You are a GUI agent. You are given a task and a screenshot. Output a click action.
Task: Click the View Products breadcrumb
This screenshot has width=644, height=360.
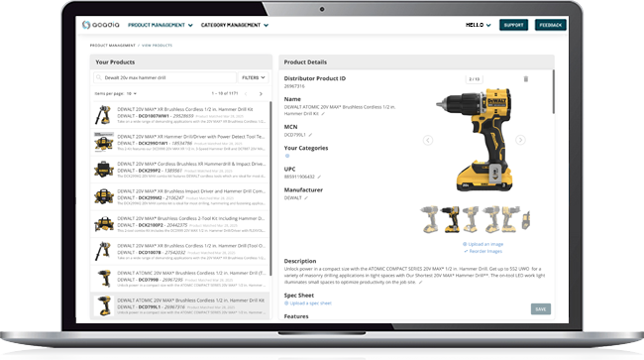pyautogui.click(x=157, y=46)
